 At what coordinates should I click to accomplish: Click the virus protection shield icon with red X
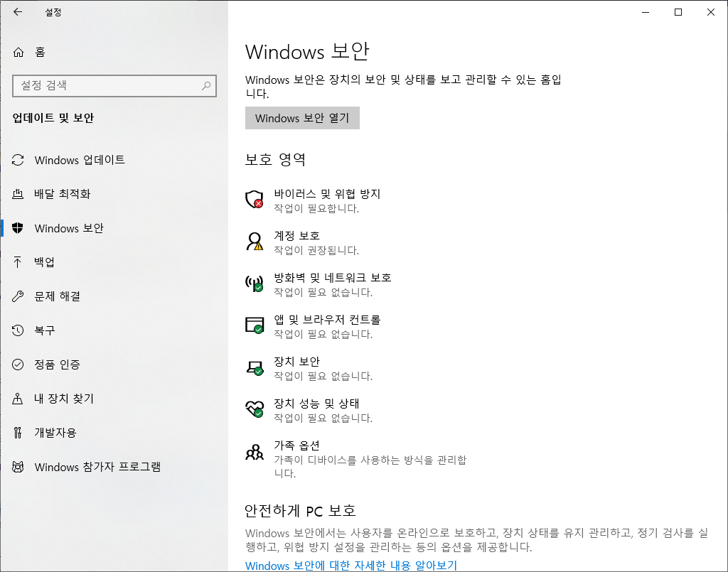click(x=254, y=199)
